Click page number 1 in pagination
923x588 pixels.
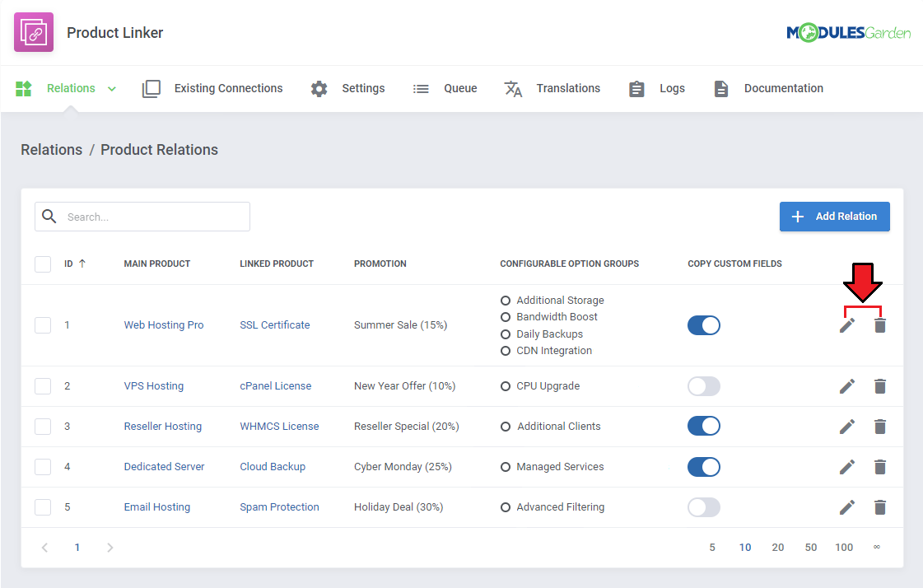77,548
